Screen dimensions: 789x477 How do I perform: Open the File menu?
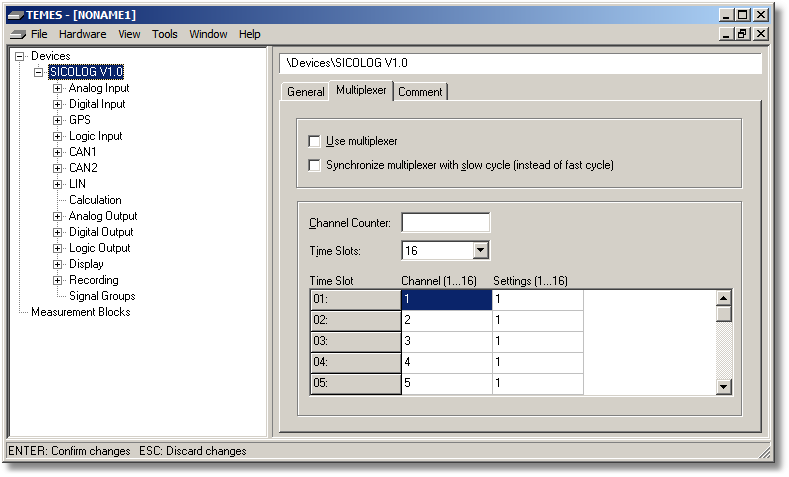coord(39,34)
